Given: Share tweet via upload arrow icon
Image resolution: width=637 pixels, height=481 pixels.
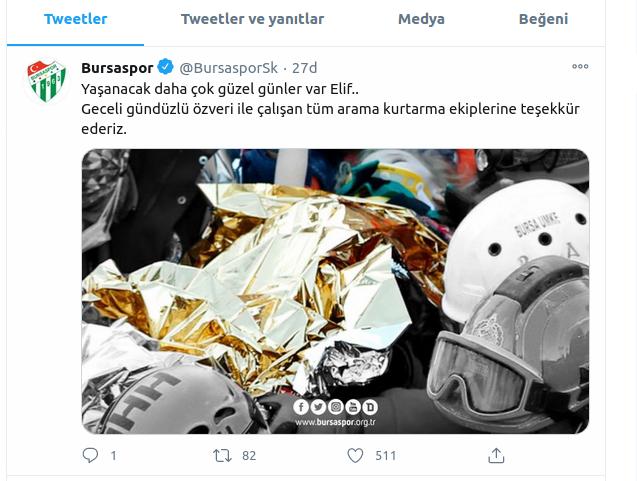Looking at the screenshot, I should click(496, 455).
